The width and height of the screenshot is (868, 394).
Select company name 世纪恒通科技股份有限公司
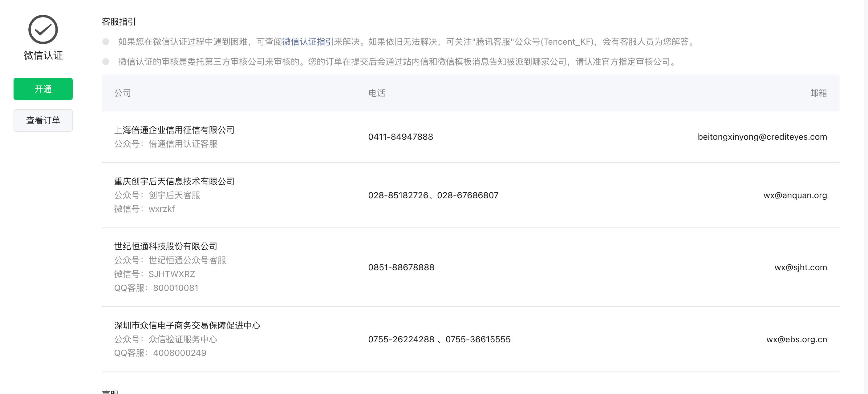point(166,247)
